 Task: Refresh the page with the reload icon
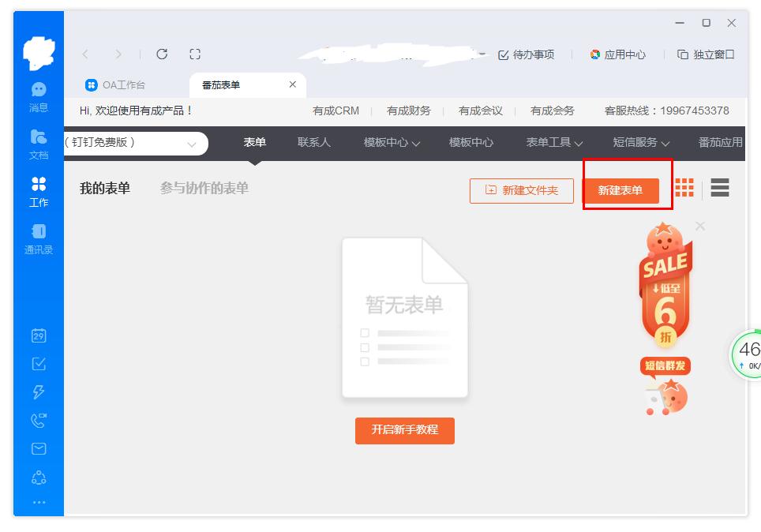click(162, 54)
